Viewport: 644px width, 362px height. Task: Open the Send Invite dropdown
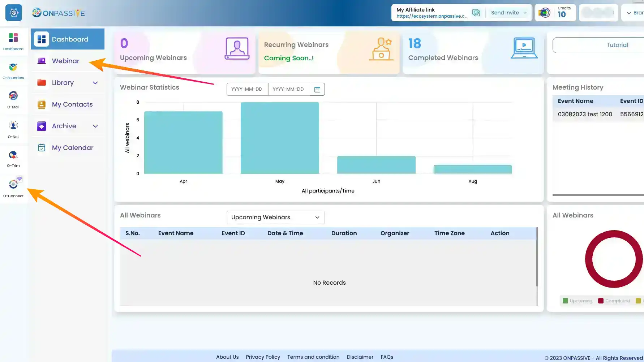(508, 13)
